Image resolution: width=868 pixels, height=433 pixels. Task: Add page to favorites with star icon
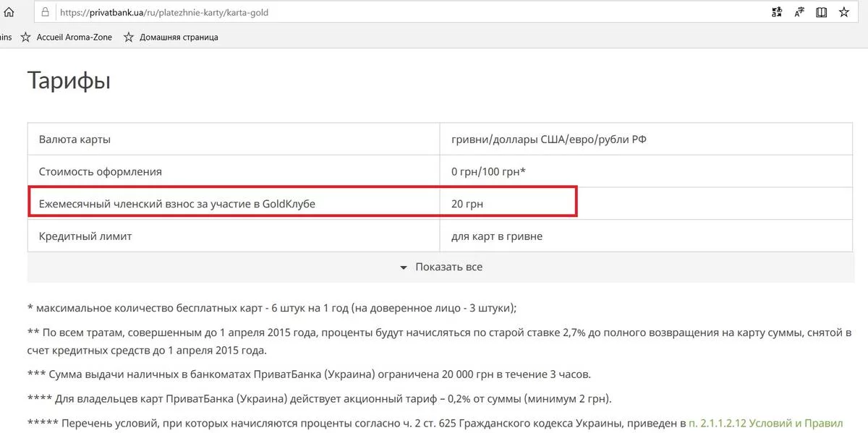pyautogui.click(x=843, y=12)
